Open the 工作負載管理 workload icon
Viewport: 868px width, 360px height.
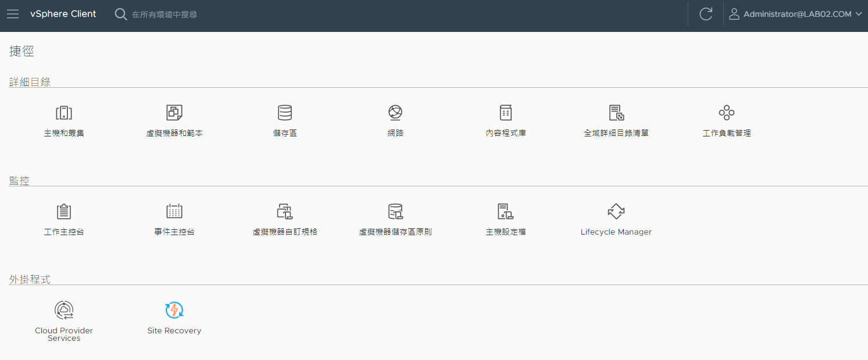coord(727,113)
